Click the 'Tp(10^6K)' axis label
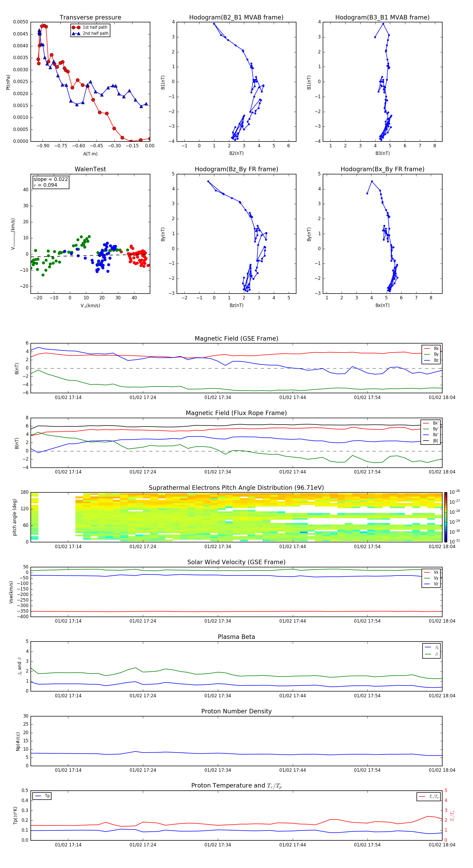Viewport: 473px width, 868px height. 15,815
